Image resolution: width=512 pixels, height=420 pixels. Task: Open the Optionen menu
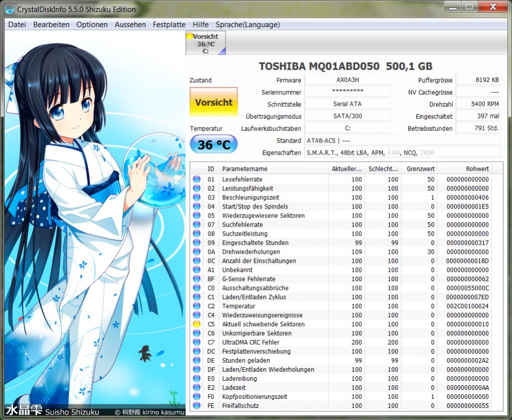[x=92, y=25]
